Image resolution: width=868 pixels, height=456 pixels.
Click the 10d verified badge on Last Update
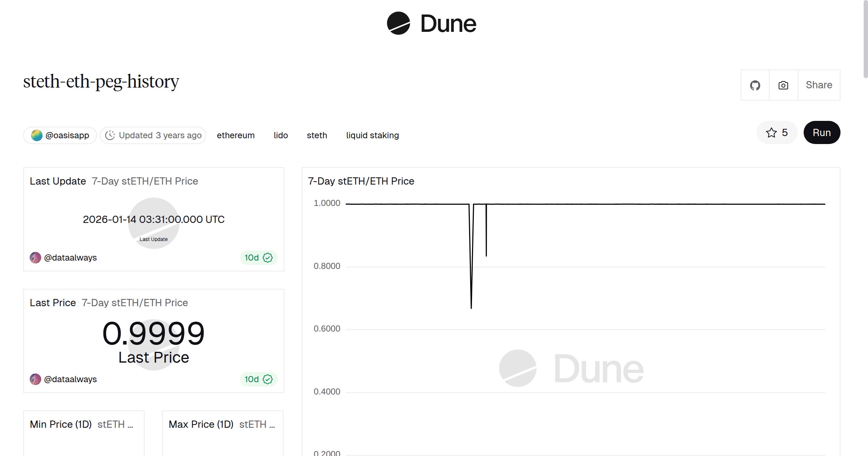pyautogui.click(x=258, y=258)
